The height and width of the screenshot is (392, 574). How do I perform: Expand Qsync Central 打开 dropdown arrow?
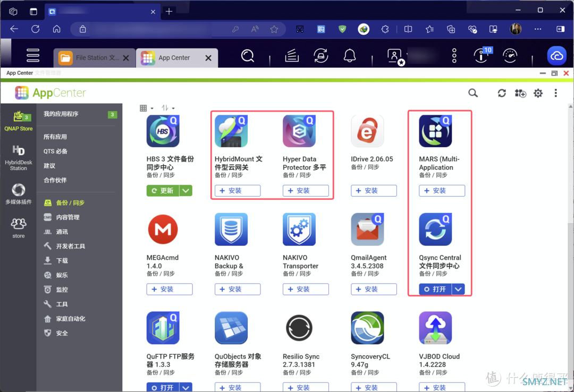tap(458, 289)
